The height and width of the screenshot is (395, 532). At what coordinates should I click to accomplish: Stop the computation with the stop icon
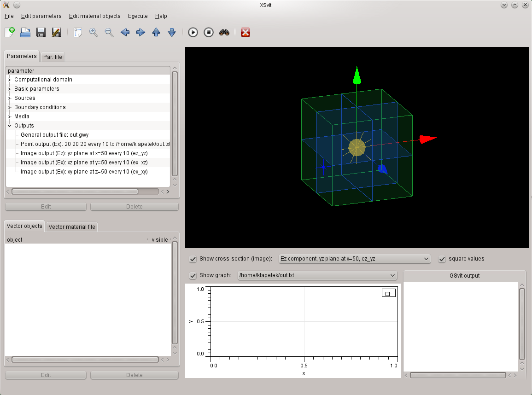pyautogui.click(x=209, y=32)
